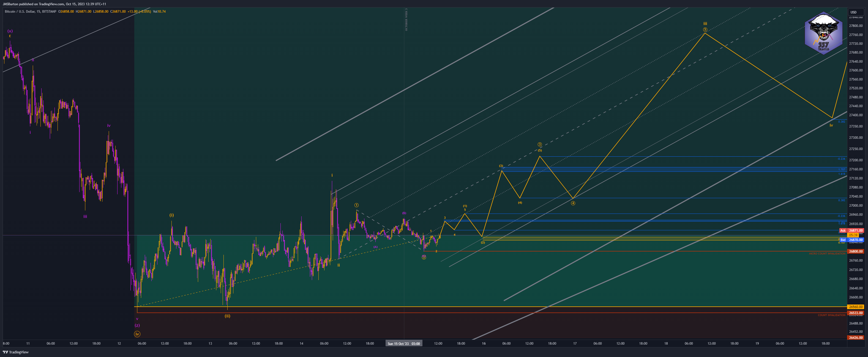This screenshot has height=357, width=868.
Task: Click the circled 3 wave label
Action: pos(539,145)
